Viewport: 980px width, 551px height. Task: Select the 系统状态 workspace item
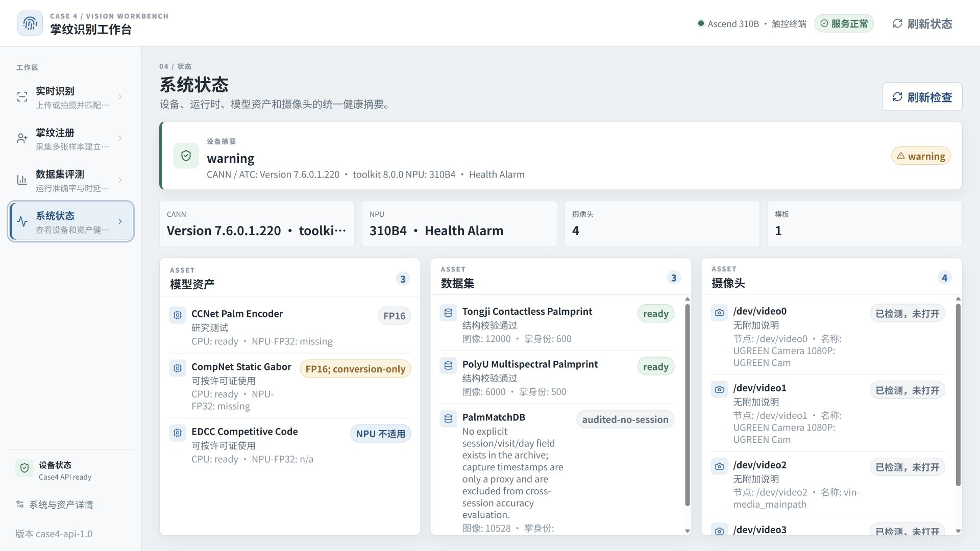71,221
